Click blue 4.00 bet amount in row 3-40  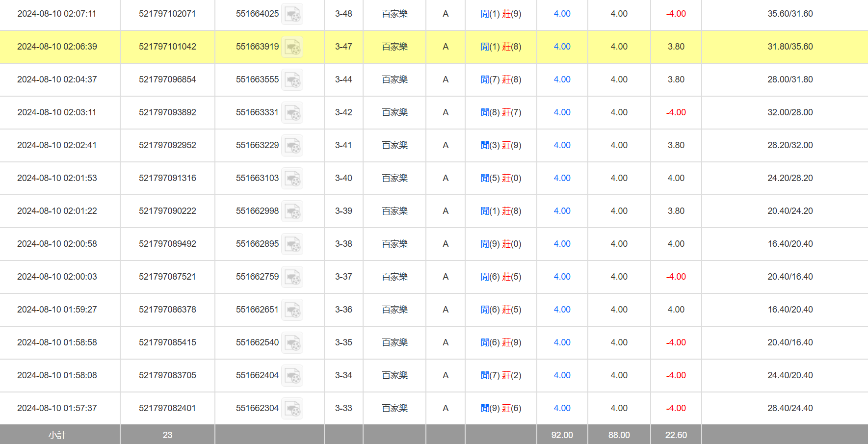(562, 178)
